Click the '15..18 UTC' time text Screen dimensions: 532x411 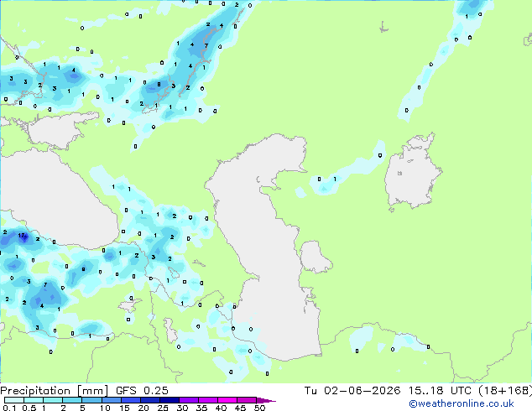click(x=440, y=390)
